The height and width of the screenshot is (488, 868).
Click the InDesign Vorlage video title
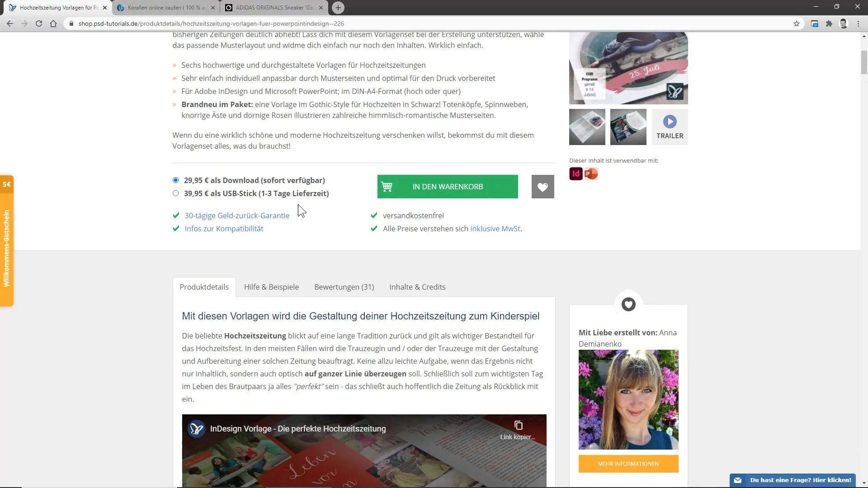tap(298, 429)
